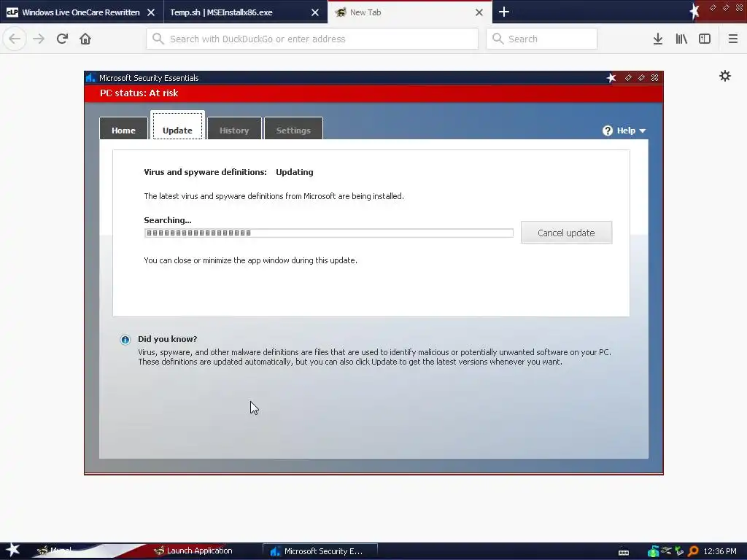Screen dimensions: 747x560
Task: Click the Help question mark icon
Action: (608, 131)
